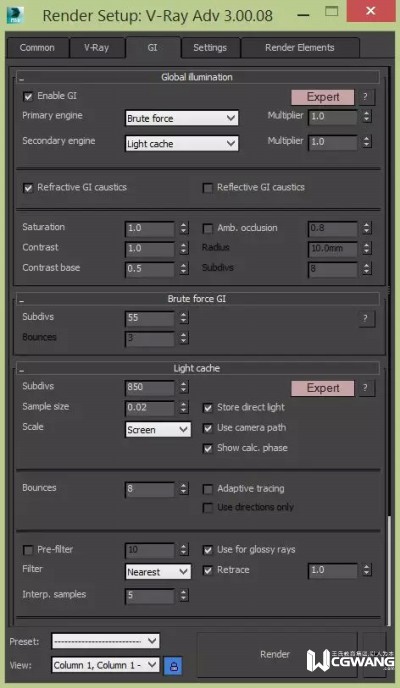
Task: Click Light cache Bounces spinner arrows
Action: point(184,489)
